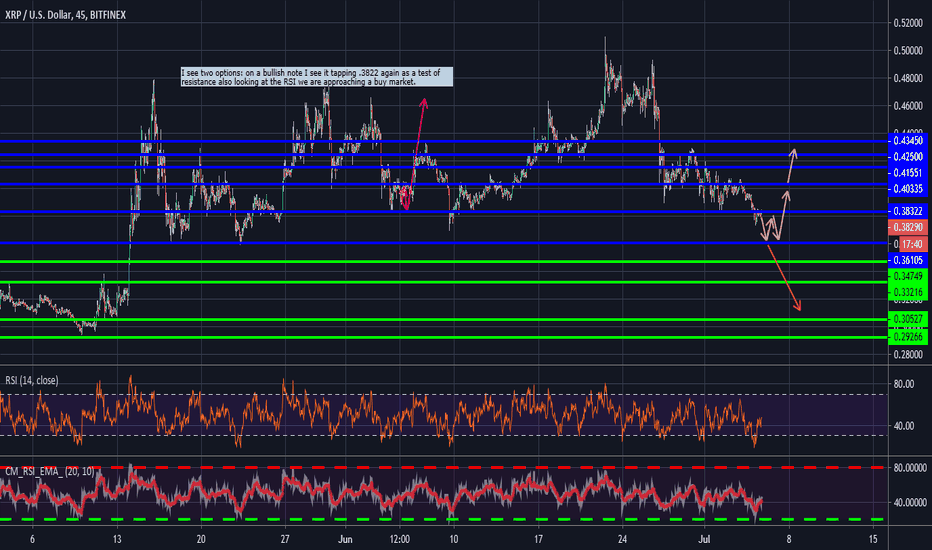This screenshot has height=550, width=932.
Task: Select the red dashed upper line in CM_RSI_EMA pane
Action: pyautogui.click(x=442, y=467)
